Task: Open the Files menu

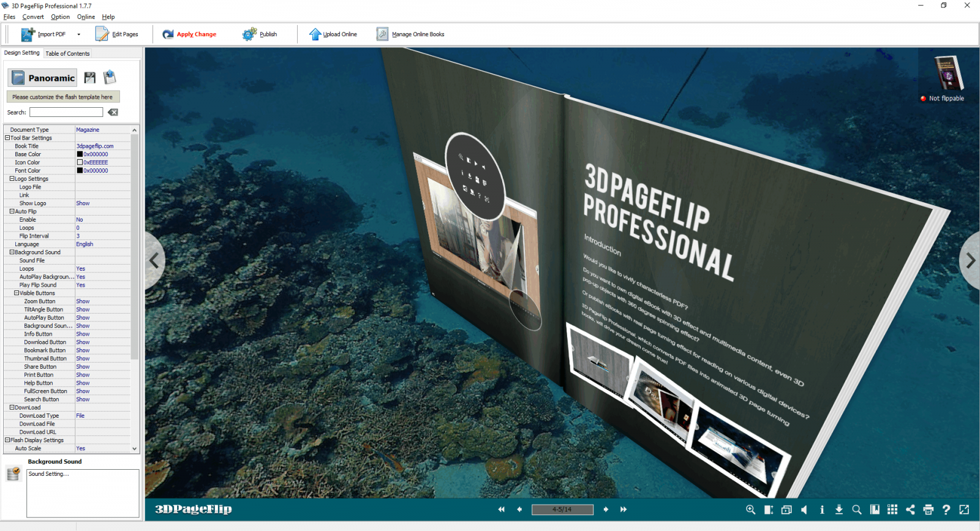Action: [x=9, y=17]
